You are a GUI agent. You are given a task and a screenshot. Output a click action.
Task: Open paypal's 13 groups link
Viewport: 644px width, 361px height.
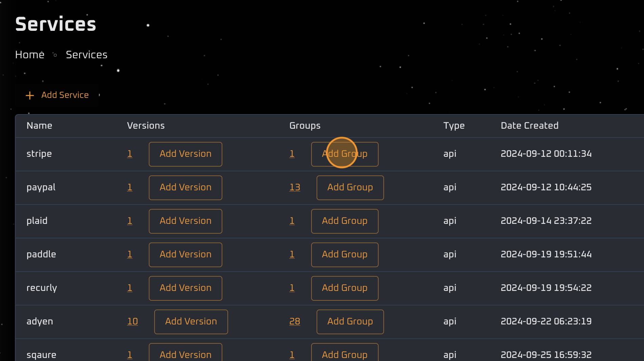[x=295, y=187]
